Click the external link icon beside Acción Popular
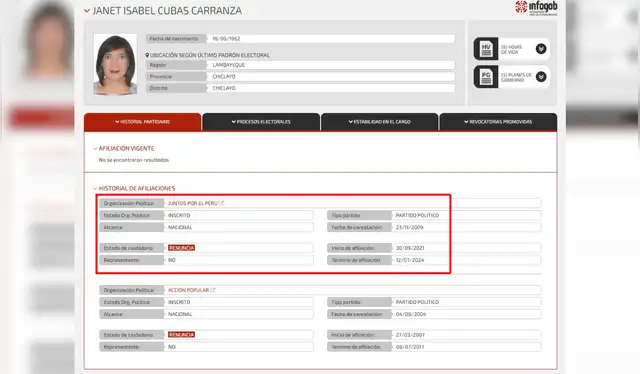This screenshot has width=640, height=374. coord(213,290)
